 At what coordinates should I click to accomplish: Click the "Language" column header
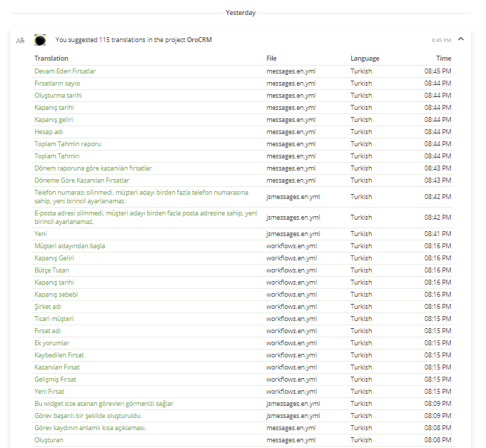click(365, 58)
